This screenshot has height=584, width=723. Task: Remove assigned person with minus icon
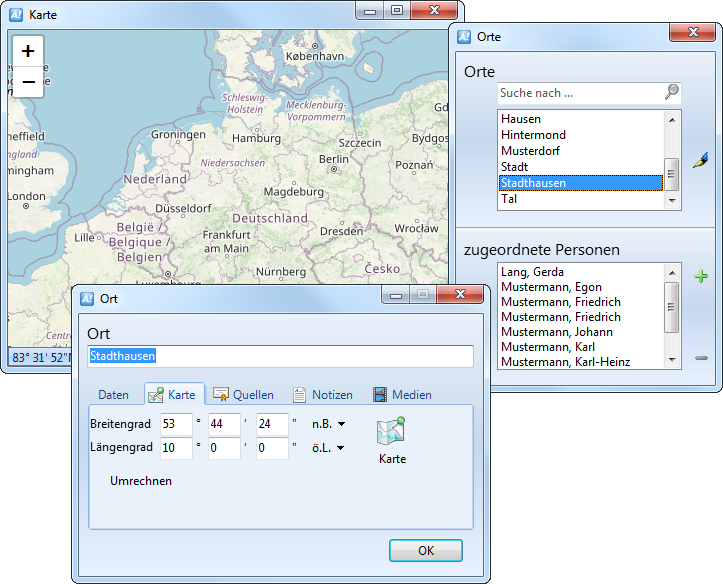click(701, 358)
